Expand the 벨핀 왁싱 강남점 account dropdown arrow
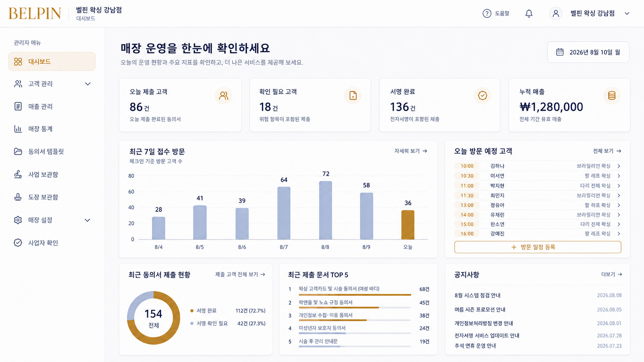 [627, 13]
